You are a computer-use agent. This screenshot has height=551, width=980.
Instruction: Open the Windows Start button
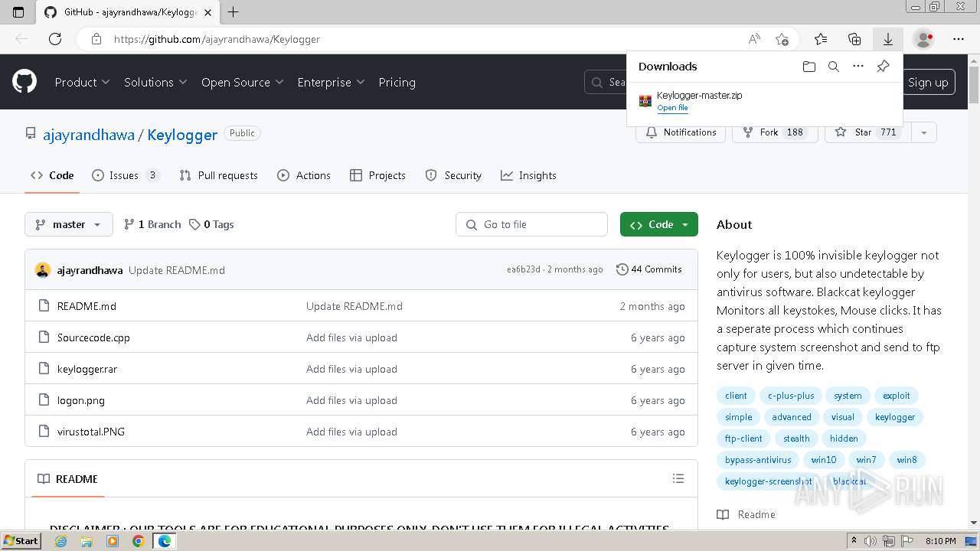pos(21,541)
